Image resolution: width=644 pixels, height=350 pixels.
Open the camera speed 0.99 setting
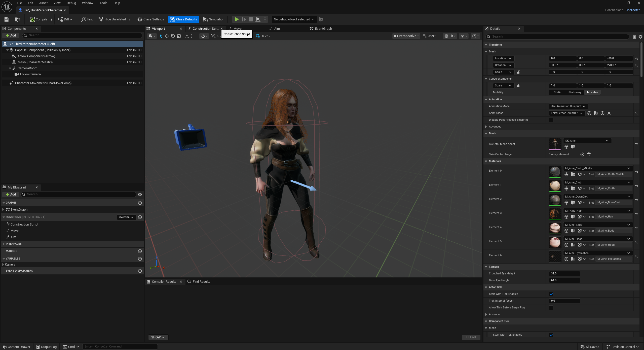(x=429, y=36)
